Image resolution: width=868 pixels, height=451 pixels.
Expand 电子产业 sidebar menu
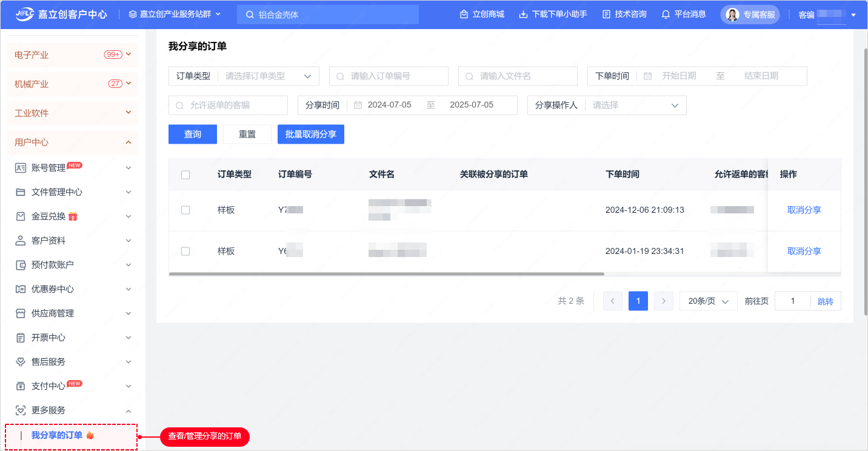coord(73,55)
